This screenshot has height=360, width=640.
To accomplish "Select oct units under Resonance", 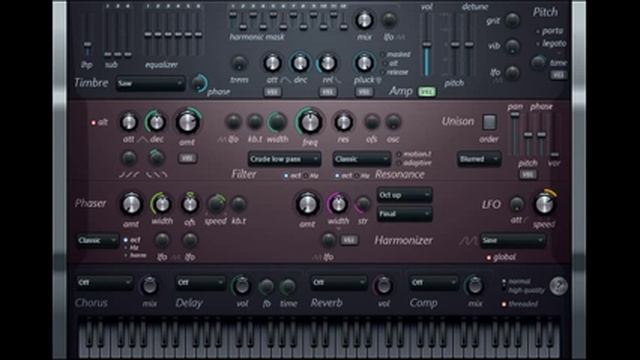I will point(343,176).
